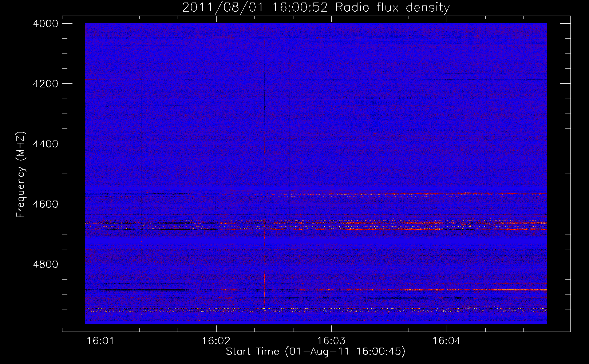This screenshot has width=589, height=364.
Task: Click the 4000 frequency tick label
Action: 45,24
